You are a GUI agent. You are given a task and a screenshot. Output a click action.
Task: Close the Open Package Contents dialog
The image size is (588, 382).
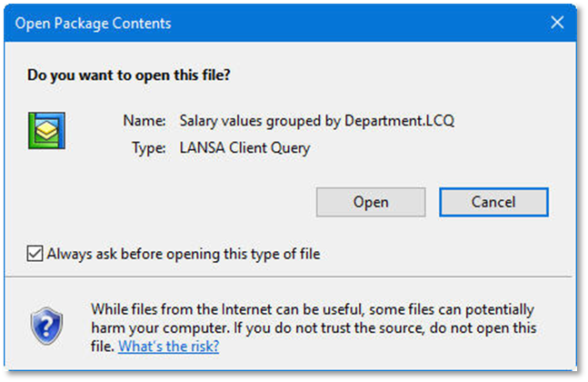556,23
